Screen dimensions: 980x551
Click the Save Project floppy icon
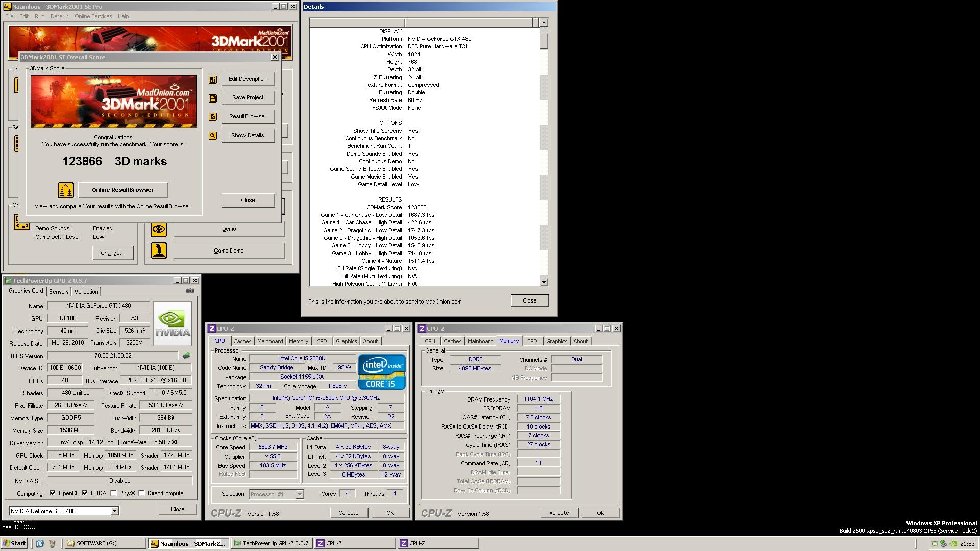[213, 98]
